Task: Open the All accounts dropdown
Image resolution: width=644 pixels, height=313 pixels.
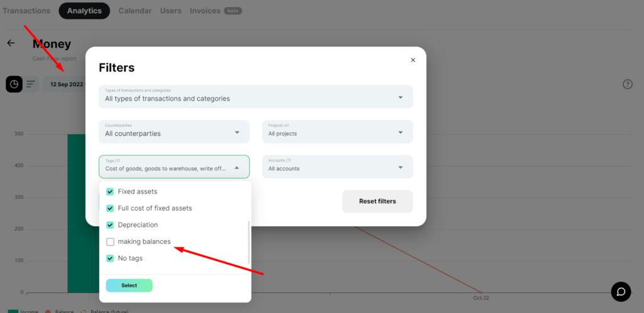Action: [x=338, y=167]
